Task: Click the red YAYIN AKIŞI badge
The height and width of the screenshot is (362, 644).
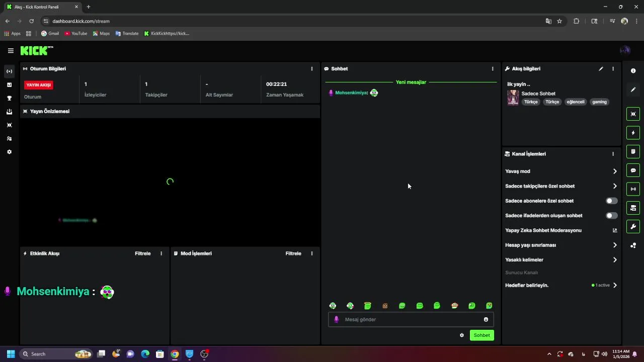Action: 39,85
